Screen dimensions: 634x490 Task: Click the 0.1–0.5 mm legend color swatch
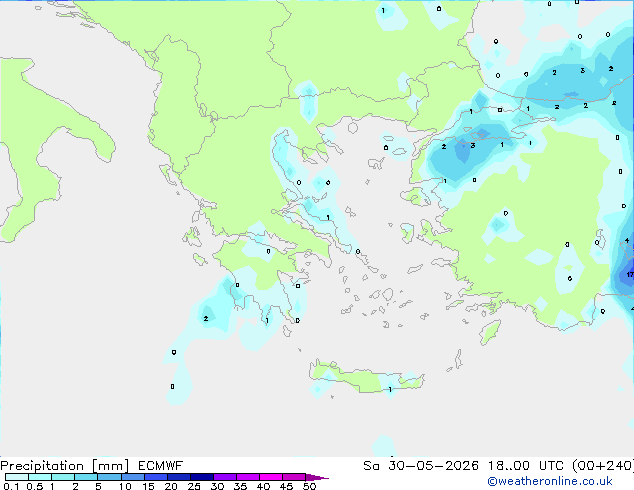coord(17,477)
